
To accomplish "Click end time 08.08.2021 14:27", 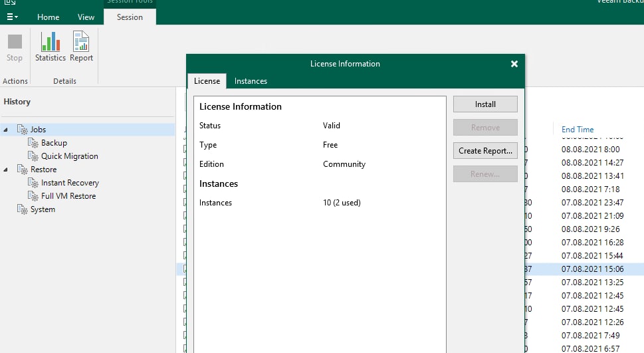I will pyautogui.click(x=592, y=163).
